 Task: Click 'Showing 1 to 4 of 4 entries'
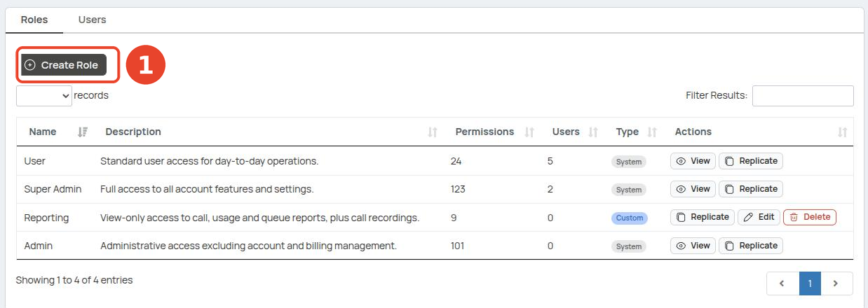[x=74, y=280]
